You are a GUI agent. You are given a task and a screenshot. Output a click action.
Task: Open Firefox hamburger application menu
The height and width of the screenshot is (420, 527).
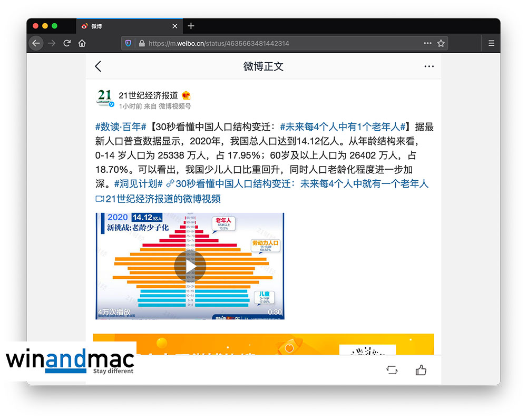coord(491,43)
